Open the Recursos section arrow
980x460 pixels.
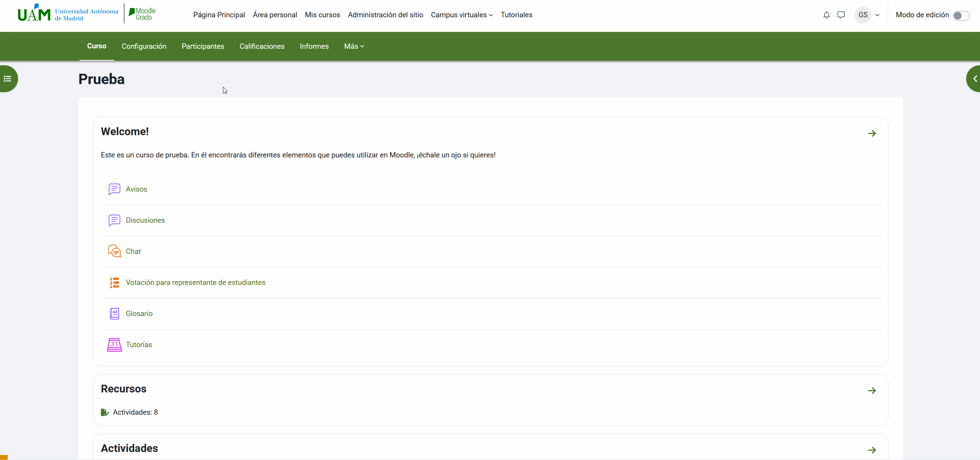coord(872,391)
